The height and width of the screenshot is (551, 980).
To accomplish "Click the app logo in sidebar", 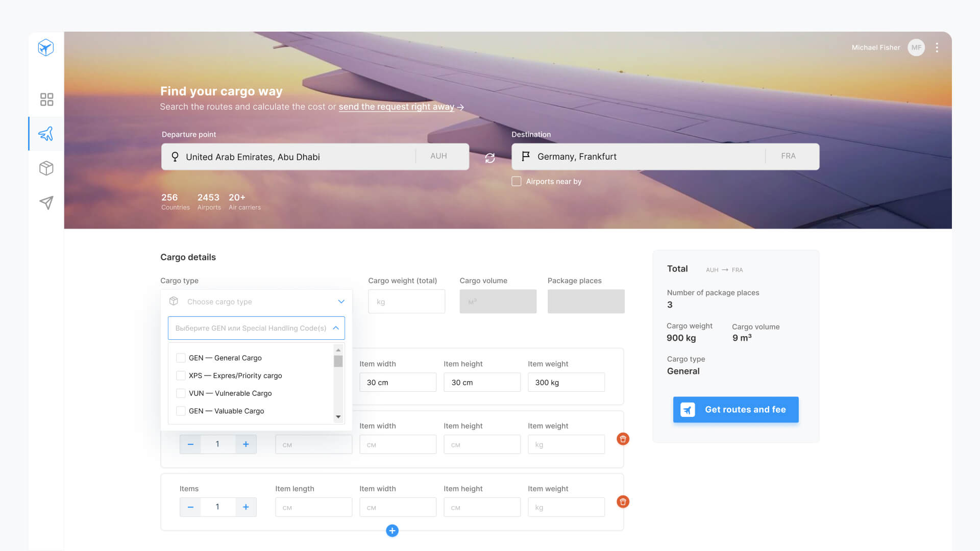I will click(46, 47).
